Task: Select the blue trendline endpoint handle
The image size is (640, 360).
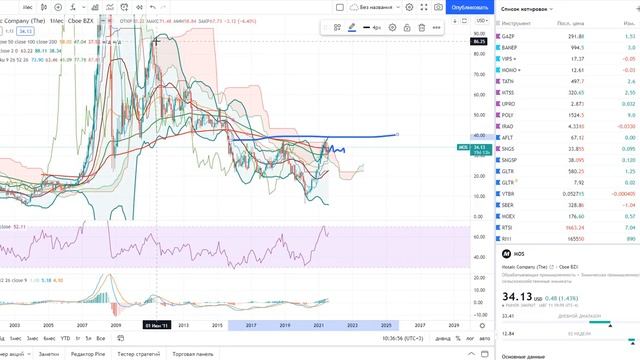Action: point(397,134)
